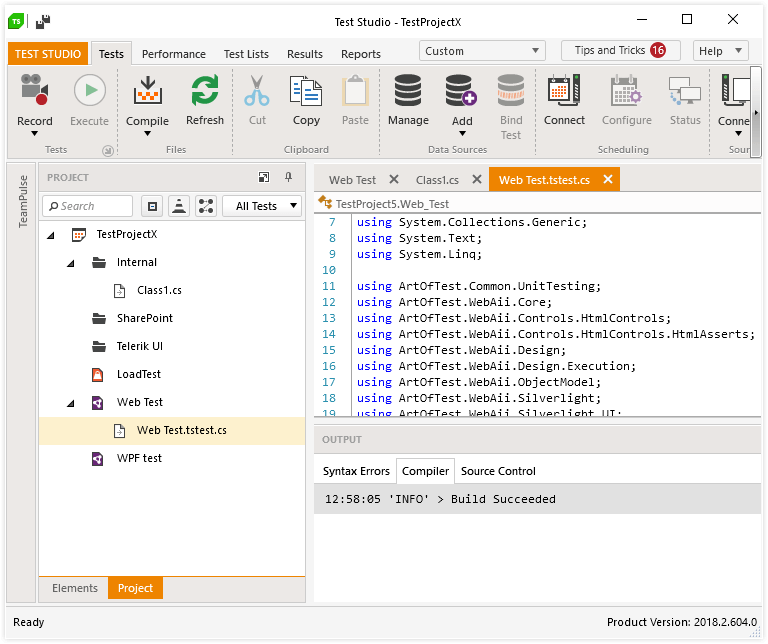Expand the ribbon overflow arrow

(x=756, y=113)
